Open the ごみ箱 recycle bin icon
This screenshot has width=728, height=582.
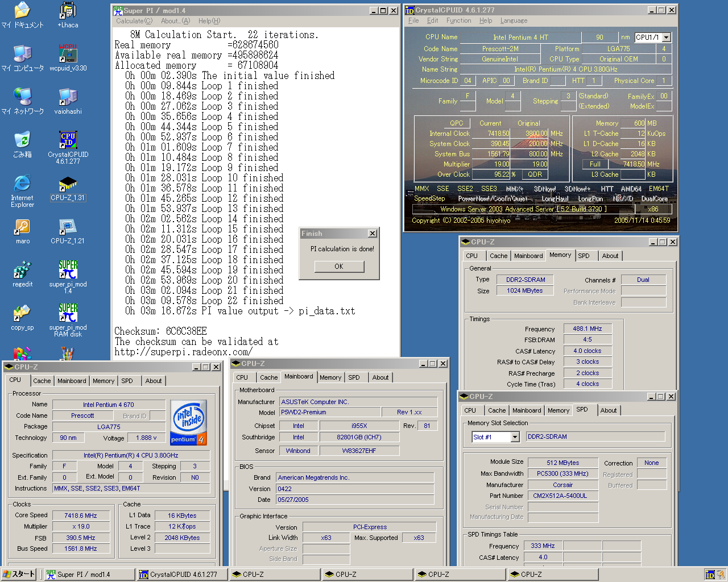tap(22, 144)
